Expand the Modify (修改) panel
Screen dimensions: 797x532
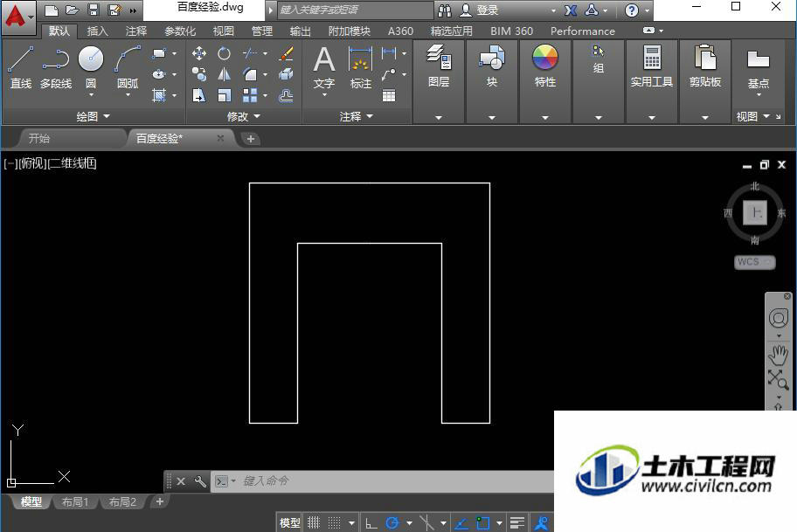click(244, 116)
